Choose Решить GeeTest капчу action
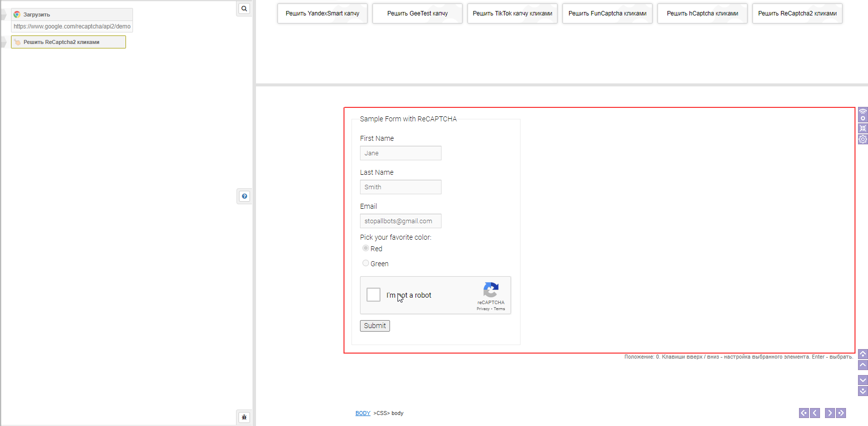Image resolution: width=868 pixels, height=426 pixels. coord(417,13)
